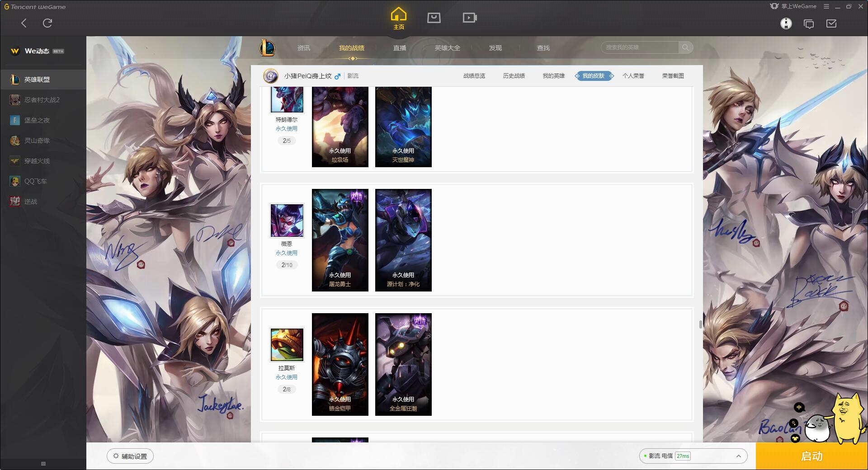Open 源计划：净化 skin card

click(403, 240)
